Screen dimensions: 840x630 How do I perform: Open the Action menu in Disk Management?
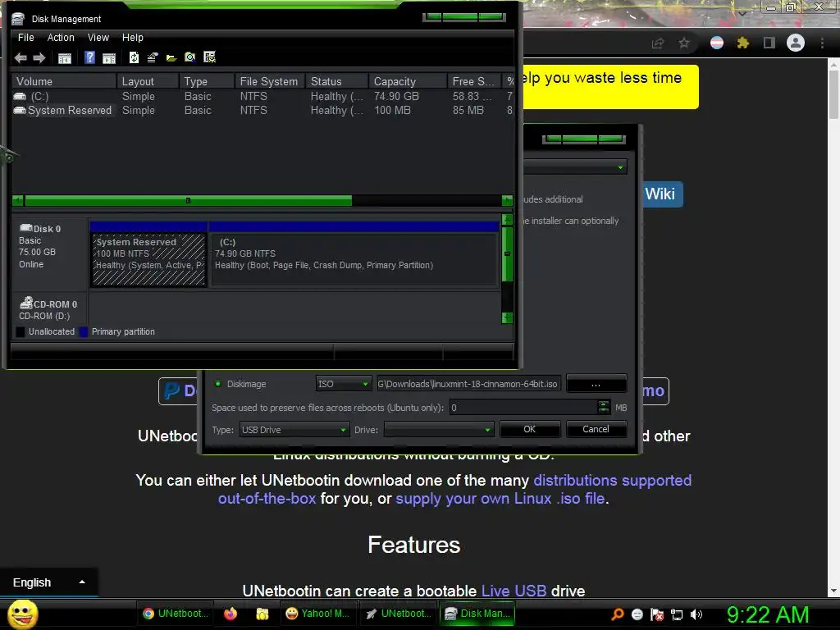(x=61, y=38)
